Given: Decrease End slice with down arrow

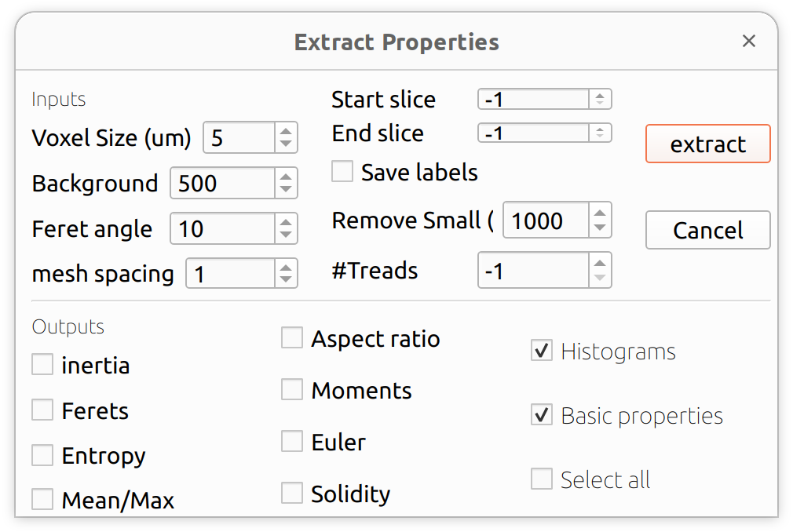Looking at the screenshot, I should pos(600,137).
